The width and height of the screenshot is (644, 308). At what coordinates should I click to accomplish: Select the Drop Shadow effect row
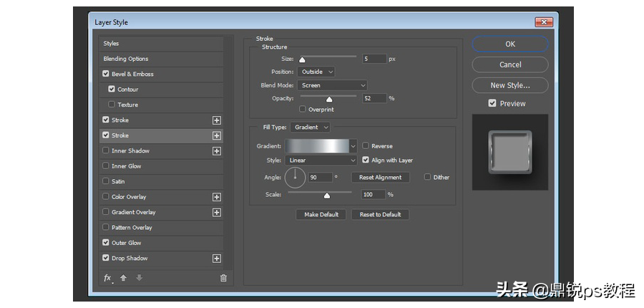pyautogui.click(x=162, y=259)
